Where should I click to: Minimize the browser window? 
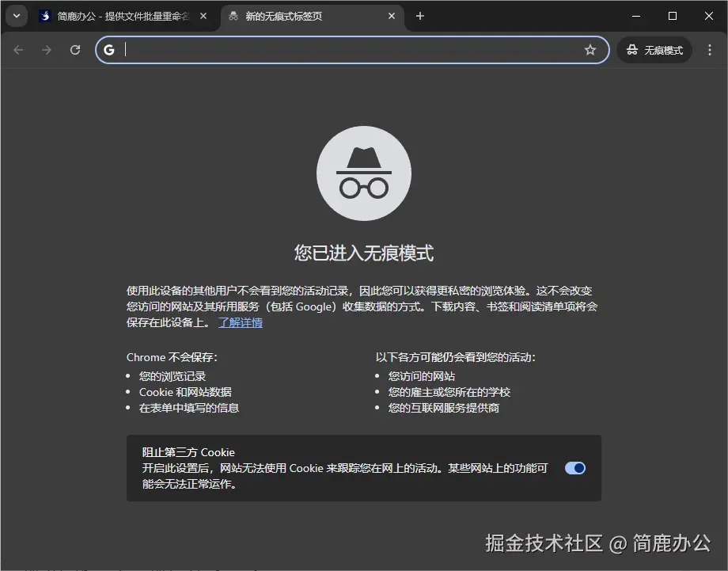(x=635, y=16)
